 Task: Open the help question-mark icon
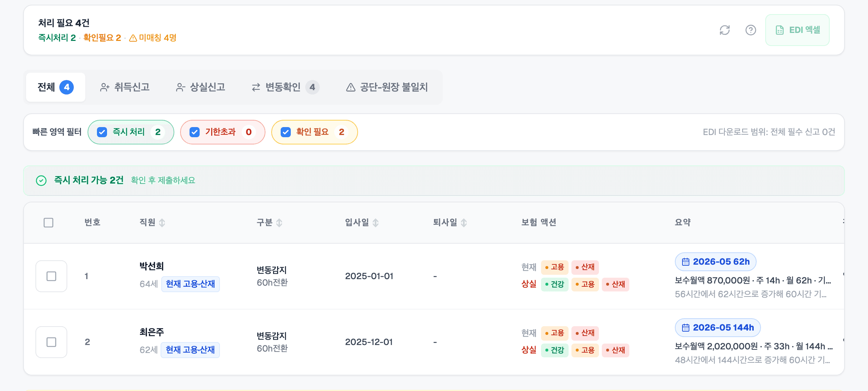pos(751,30)
